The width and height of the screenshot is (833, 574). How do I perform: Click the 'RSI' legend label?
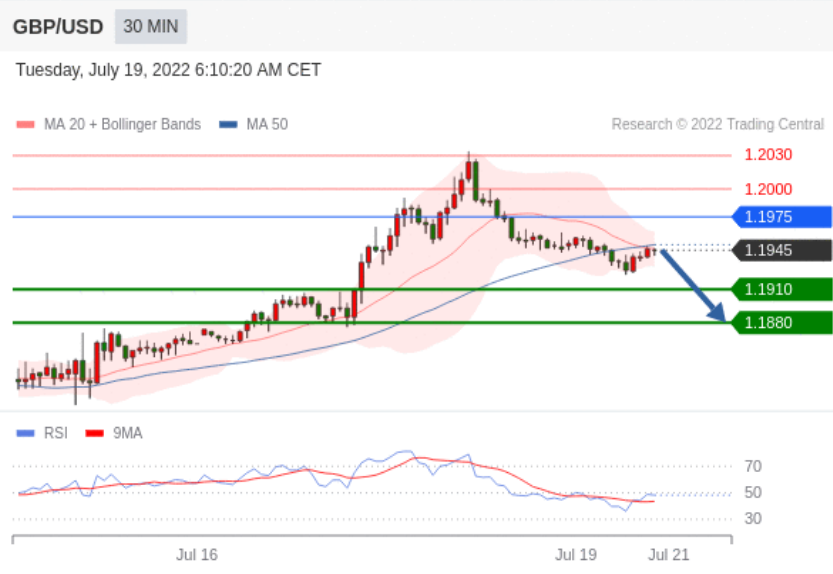click(56, 434)
